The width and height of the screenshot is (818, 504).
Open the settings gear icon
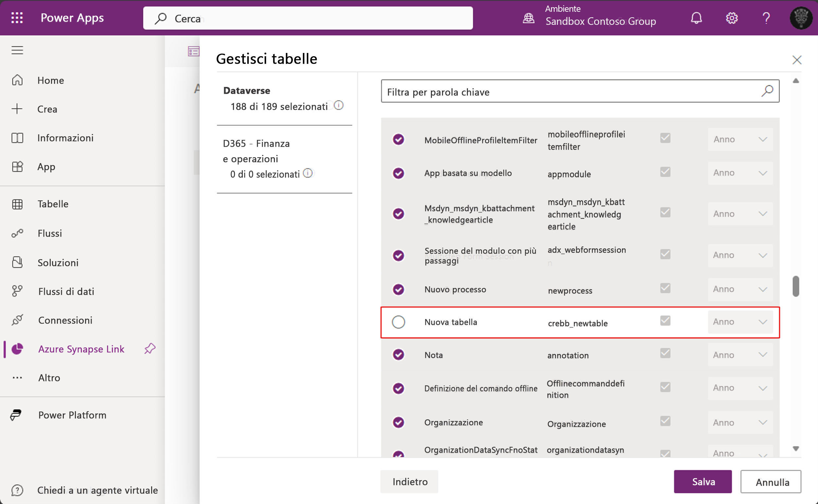click(731, 18)
